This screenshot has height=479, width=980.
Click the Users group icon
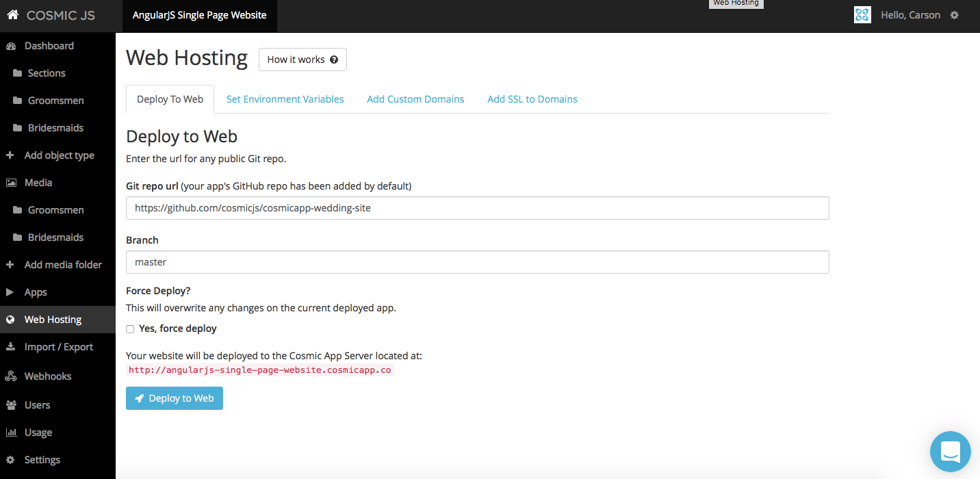[x=10, y=405]
